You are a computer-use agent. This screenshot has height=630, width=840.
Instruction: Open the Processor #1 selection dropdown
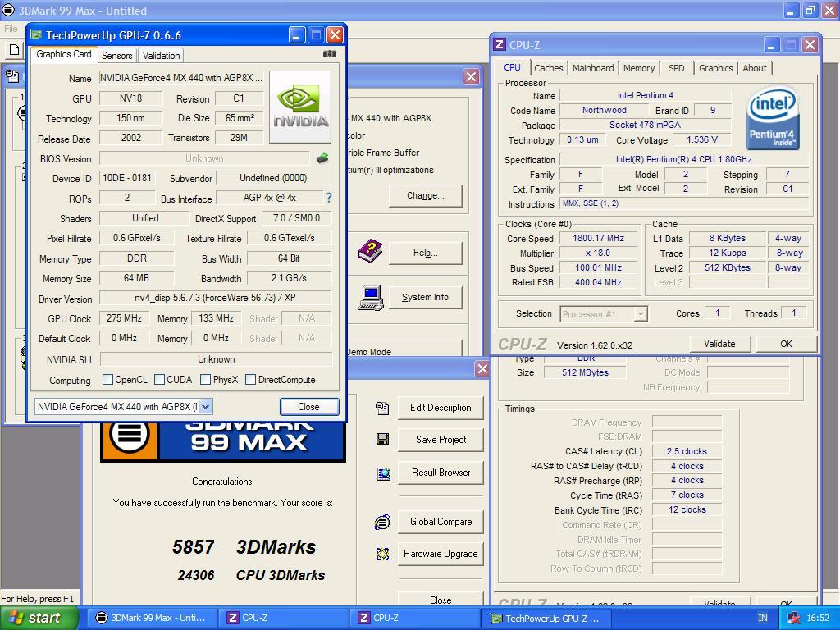pos(640,314)
